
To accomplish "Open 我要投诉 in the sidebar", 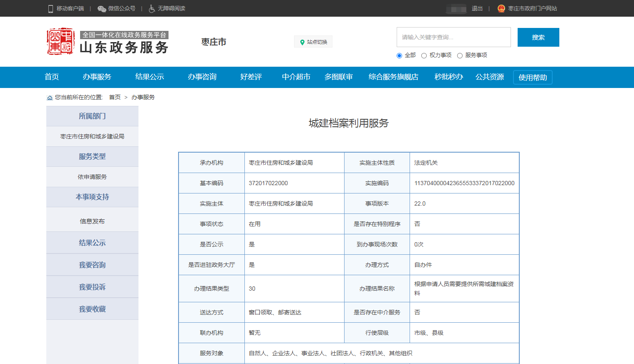I will pos(92,287).
